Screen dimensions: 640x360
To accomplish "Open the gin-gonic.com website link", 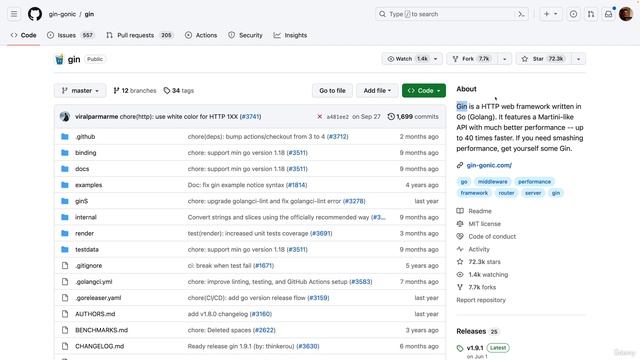I will 489,165.
